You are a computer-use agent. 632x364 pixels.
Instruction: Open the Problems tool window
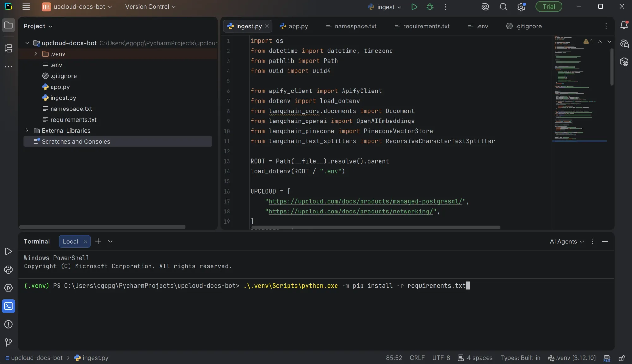tap(9, 325)
